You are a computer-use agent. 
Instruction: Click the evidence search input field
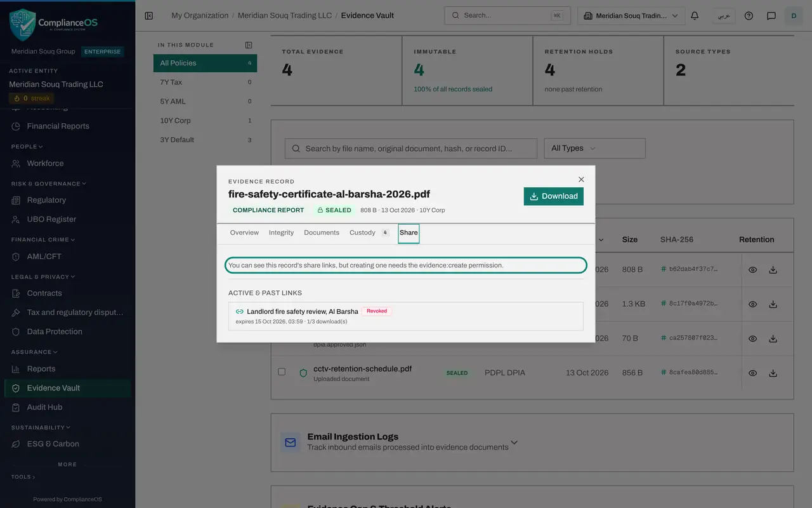coord(411,149)
